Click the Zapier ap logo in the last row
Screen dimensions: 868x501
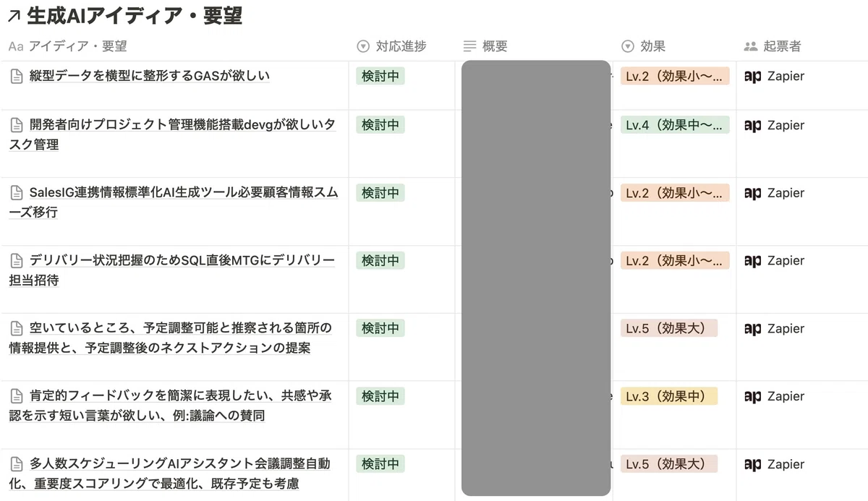(x=753, y=464)
